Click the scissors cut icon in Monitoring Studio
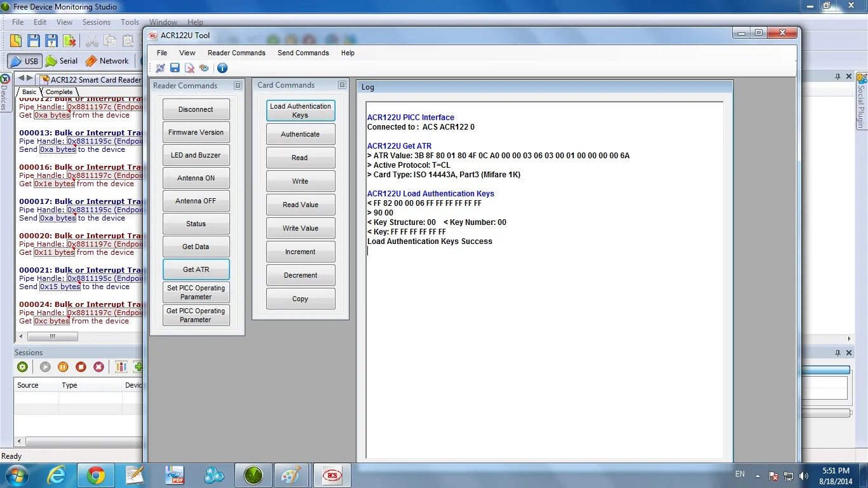The width and height of the screenshot is (868, 488). tap(92, 41)
